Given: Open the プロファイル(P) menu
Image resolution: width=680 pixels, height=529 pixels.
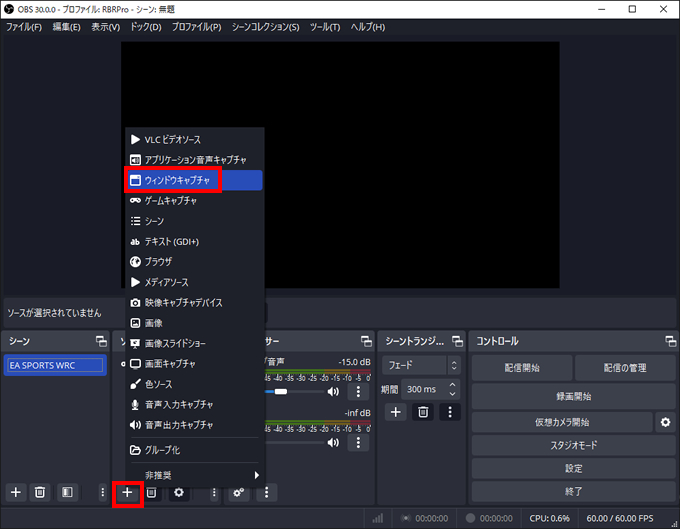Looking at the screenshot, I should (x=196, y=27).
